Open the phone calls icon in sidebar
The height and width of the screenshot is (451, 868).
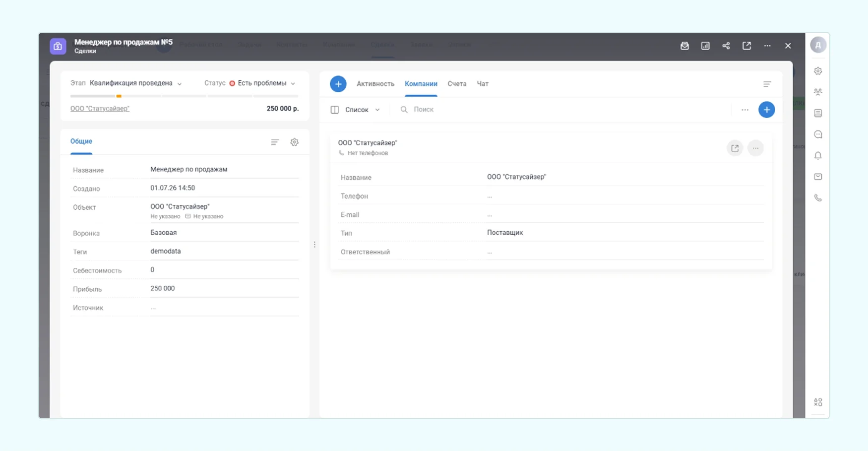(818, 198)
